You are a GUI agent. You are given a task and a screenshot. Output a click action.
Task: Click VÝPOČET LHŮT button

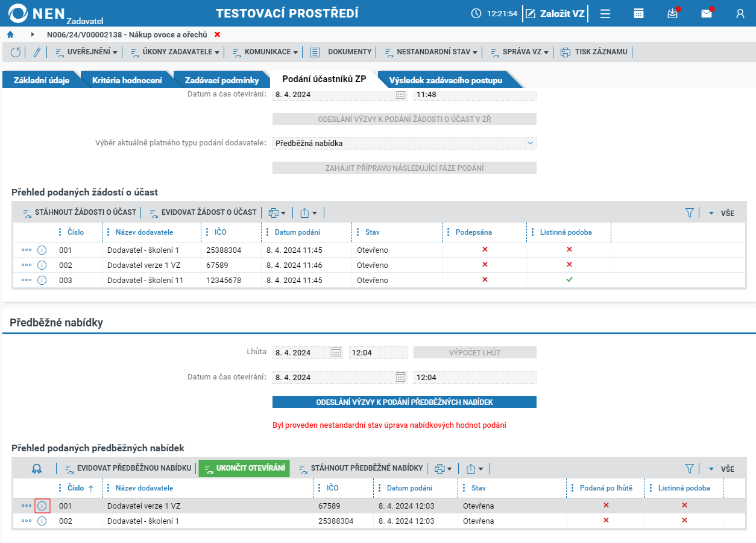point(474,352)
